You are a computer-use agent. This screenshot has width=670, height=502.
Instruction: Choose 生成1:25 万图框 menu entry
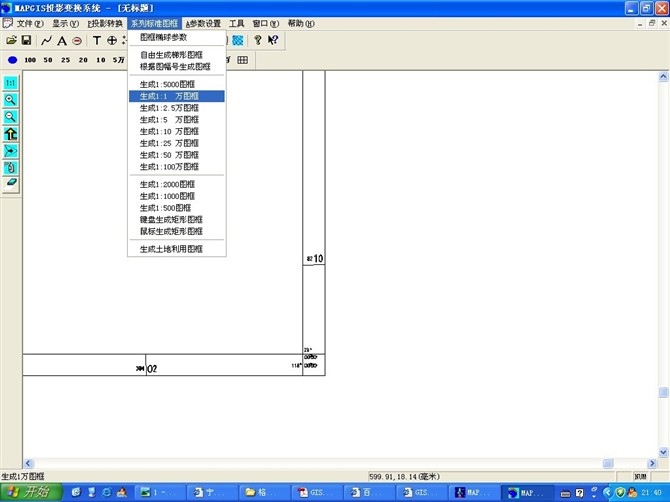pyautogui.click(x=177, y=143)
